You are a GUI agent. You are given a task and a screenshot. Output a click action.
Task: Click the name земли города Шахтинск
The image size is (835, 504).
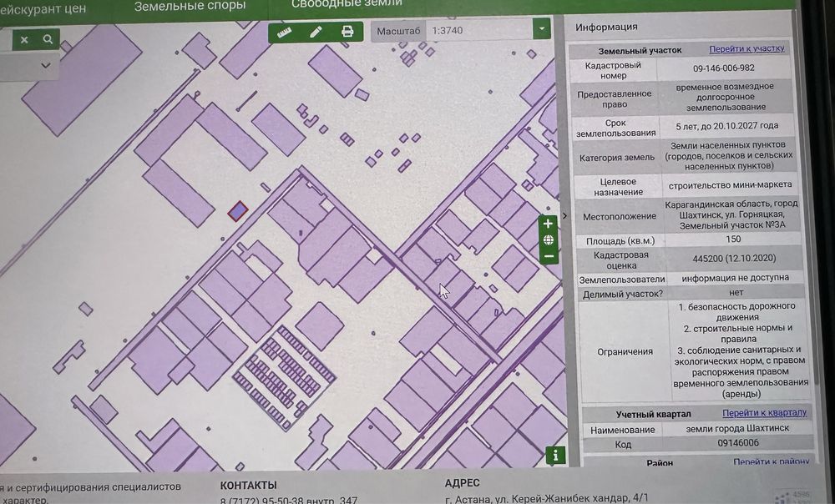pos(737,428)
